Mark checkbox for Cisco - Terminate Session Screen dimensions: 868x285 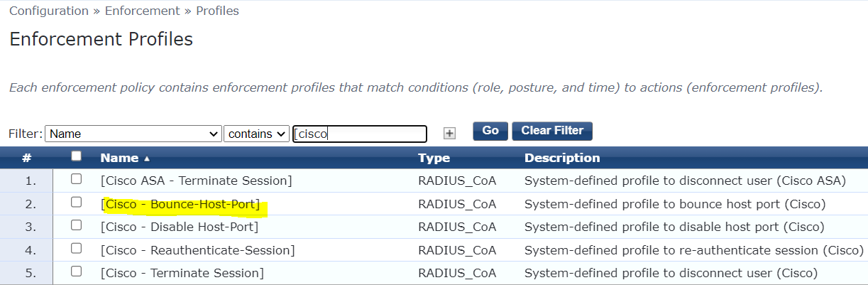pos(77,271)
